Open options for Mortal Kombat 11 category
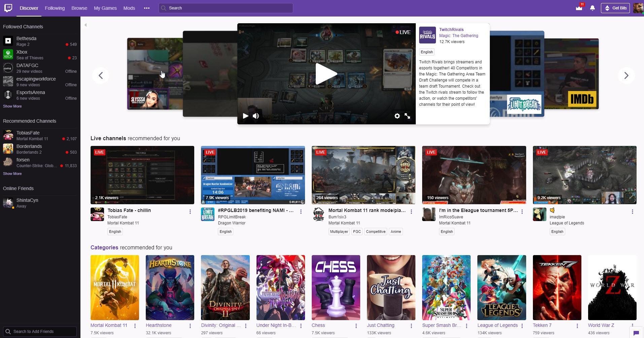This screenshot has width=644, height=338. coord(135,326)
